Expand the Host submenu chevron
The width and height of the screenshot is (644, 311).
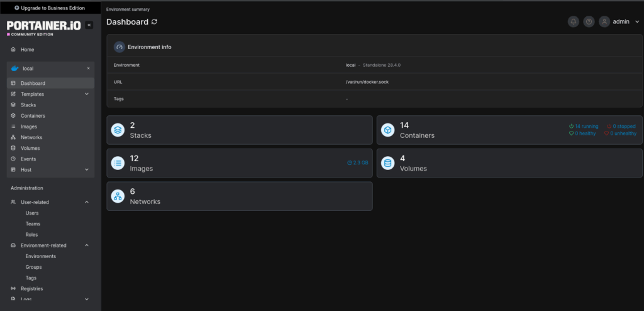[87, 170]
